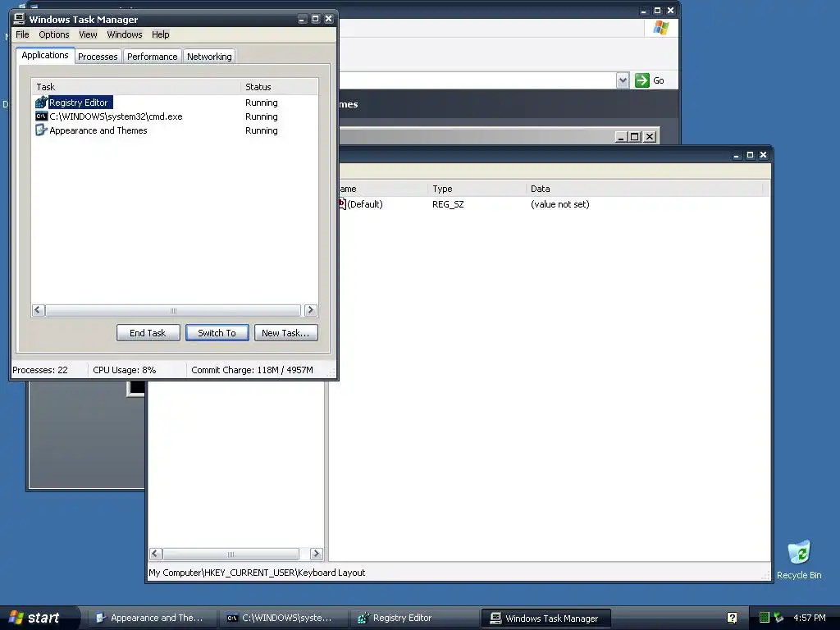This screenshot has width=840, height=630.
Task: Click 'Processes: 22' in status bar
Action: [40, 370]
